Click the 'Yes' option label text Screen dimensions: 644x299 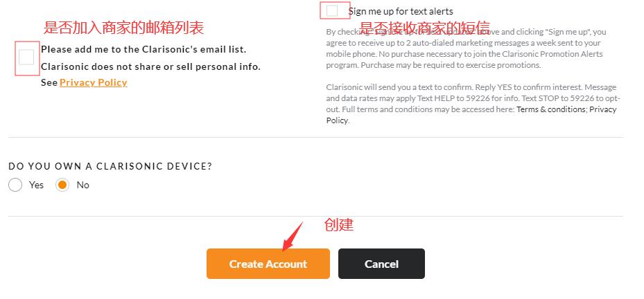click(36, 185)
